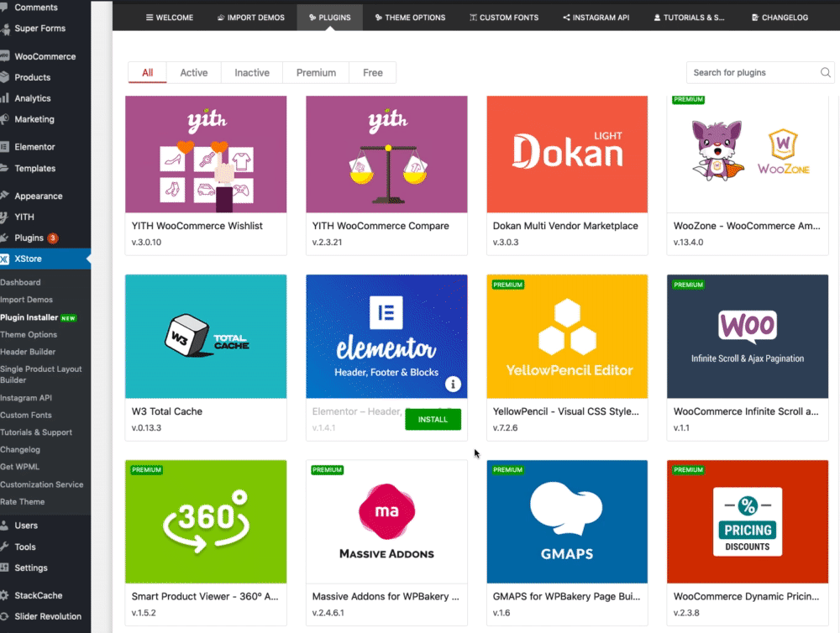Open WooCommerce Infinite Scroll thumbnail

point(748,337)
